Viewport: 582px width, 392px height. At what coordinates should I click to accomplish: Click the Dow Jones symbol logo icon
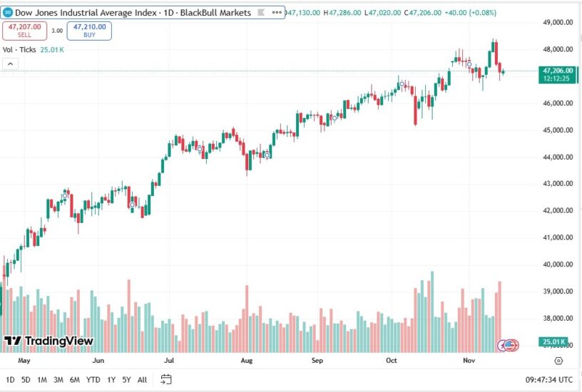(9, 12)
